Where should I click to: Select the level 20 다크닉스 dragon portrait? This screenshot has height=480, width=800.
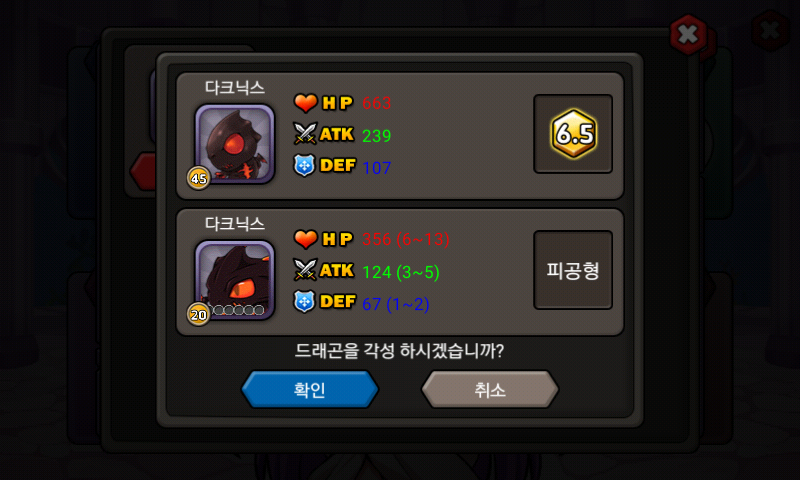click(x=235, y=280)
